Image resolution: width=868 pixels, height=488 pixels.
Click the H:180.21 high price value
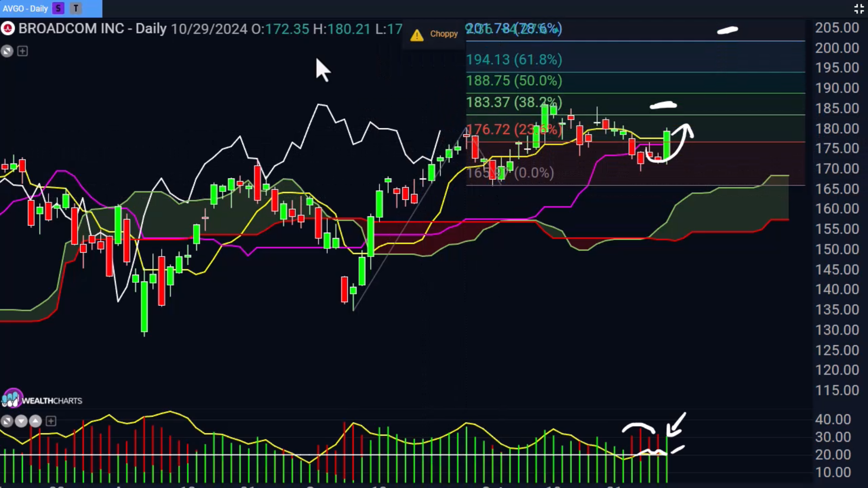coord(342,29)
